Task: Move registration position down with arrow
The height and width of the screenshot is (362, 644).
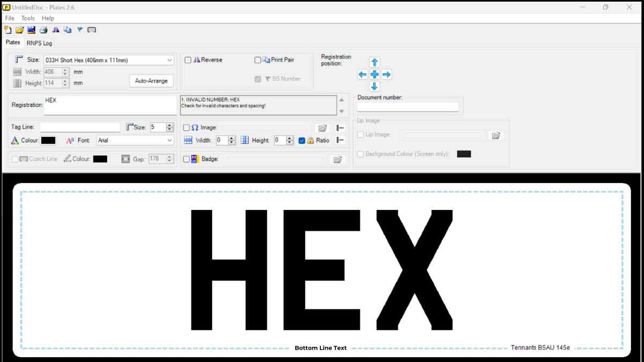Action: [375, 86]
